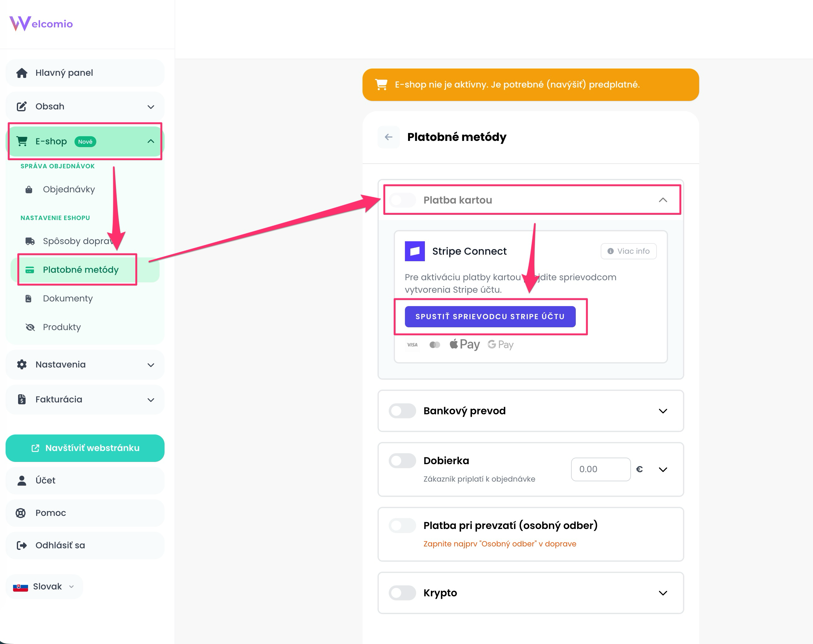The height and width of the screenshot is (644, 813).
Task: Click the shopping cart icon in warning banner
Action: (x=381, y=84)
